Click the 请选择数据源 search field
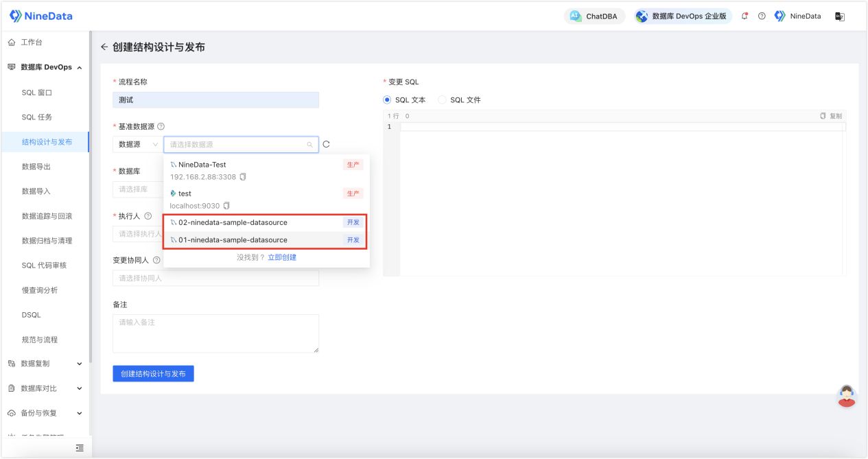The height and width of the screenshot is (459, 868). point(240,145)
